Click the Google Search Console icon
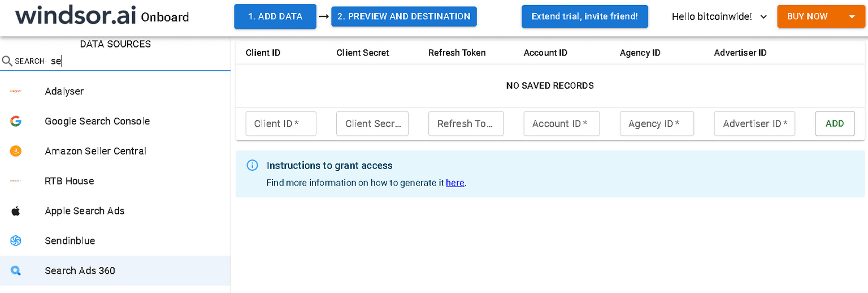The height and width of the screenshot is (293, 868). pos(16,121)
